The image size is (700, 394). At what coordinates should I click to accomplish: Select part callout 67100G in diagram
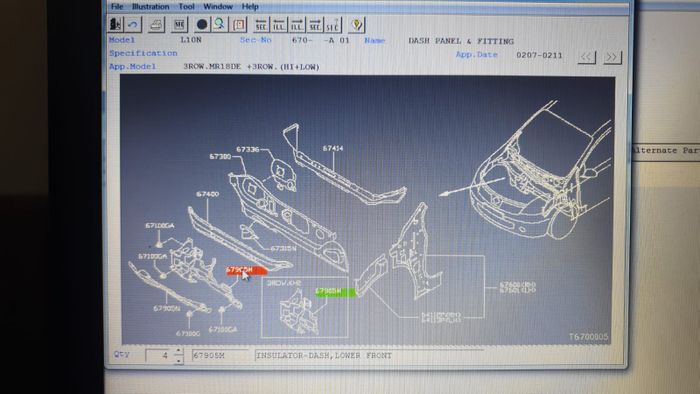pos(188,333)
